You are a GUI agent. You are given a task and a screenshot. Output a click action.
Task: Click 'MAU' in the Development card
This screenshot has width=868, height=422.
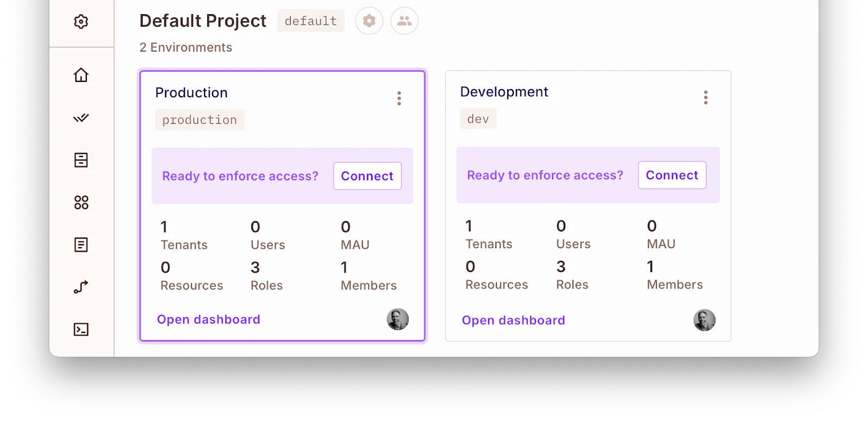(x=661, y=244)
